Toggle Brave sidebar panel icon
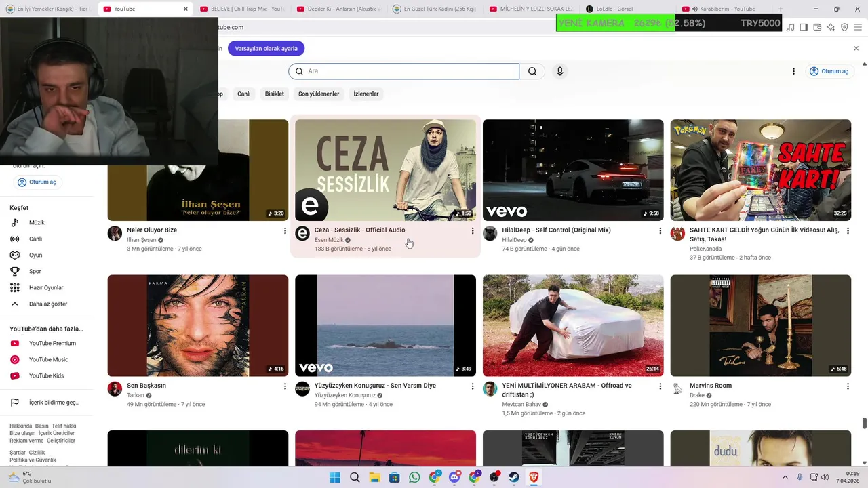This screenshot has width=868, height=488. 804,27
